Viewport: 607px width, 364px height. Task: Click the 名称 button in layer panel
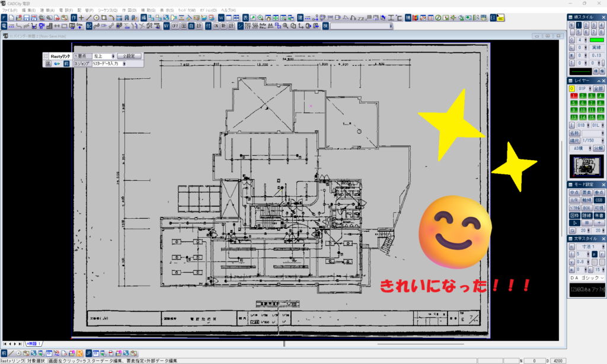point(574,133)
